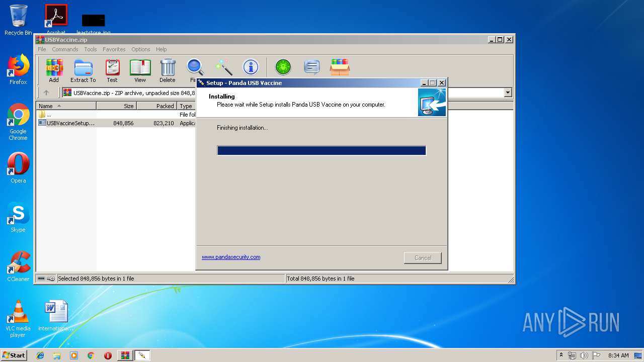Click Cancel in Panda USB Vaccine setup

pyautogui.click(x=423, y=258)
